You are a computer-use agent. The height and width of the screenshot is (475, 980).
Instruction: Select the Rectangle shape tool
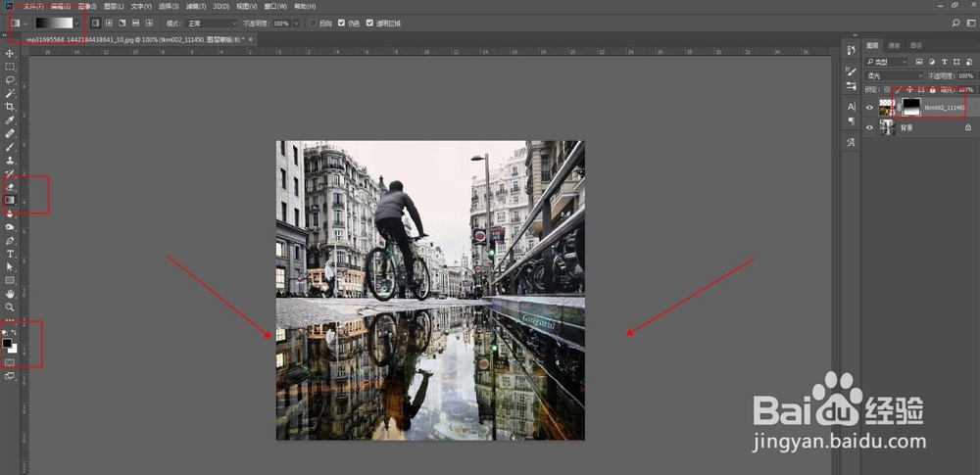10,281
